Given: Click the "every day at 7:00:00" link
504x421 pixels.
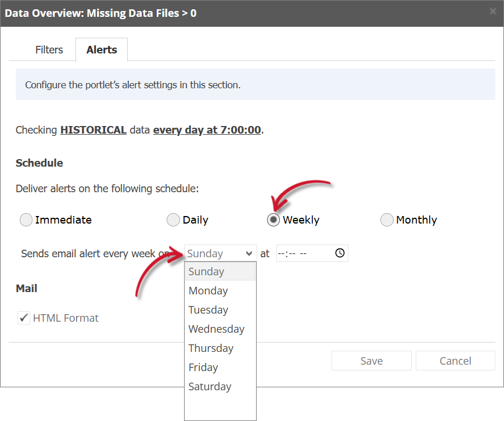Looking at the screenshot, I should 207,129.
